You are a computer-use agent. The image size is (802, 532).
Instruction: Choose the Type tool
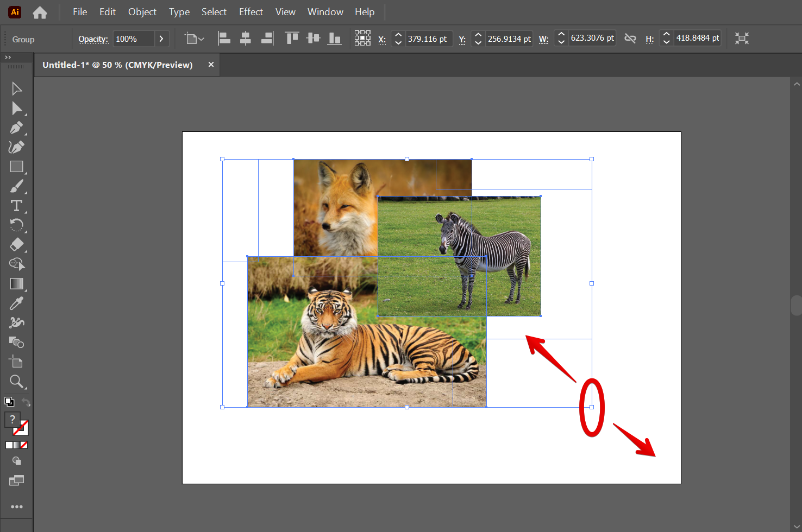tap(16, 206)
